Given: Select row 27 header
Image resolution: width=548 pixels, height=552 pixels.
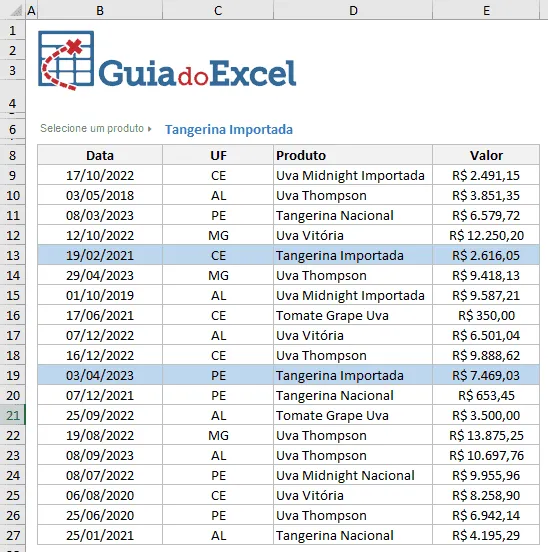Looking at the screenshot, I should pyautogui.click(x=13, y=535).
